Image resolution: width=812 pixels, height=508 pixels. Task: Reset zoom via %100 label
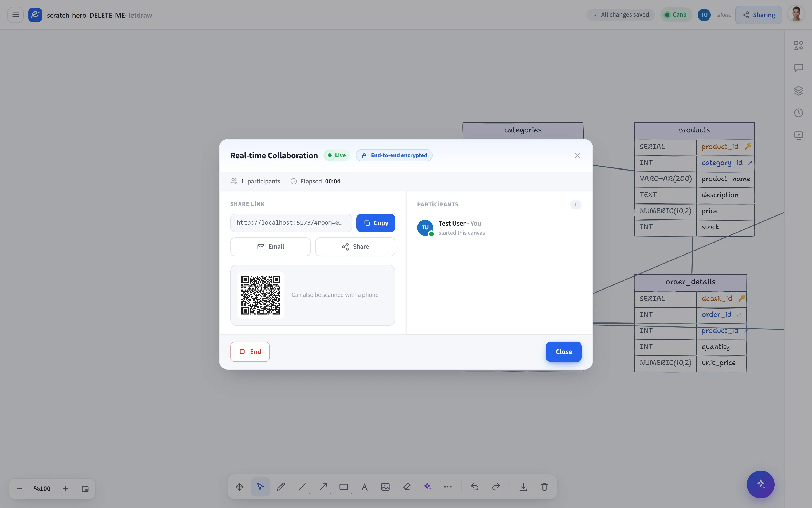tap(42, 488)
